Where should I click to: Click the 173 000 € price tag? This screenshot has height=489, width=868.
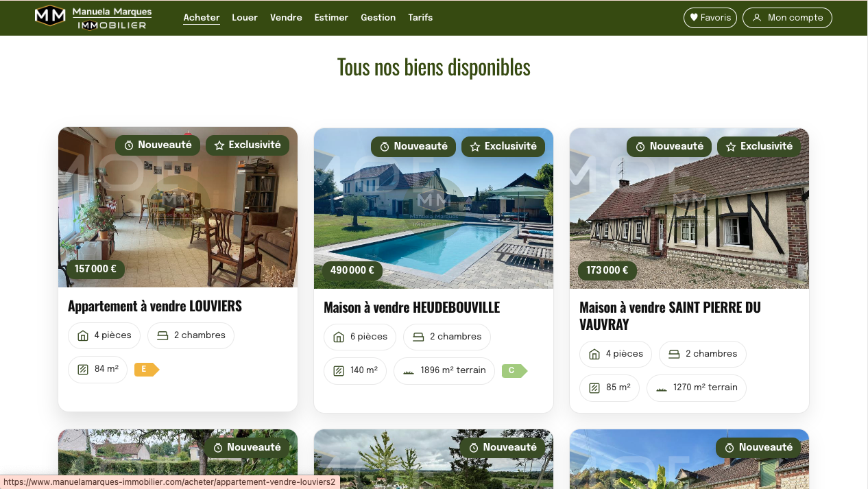pyautogui.click(x=607, y=270)
